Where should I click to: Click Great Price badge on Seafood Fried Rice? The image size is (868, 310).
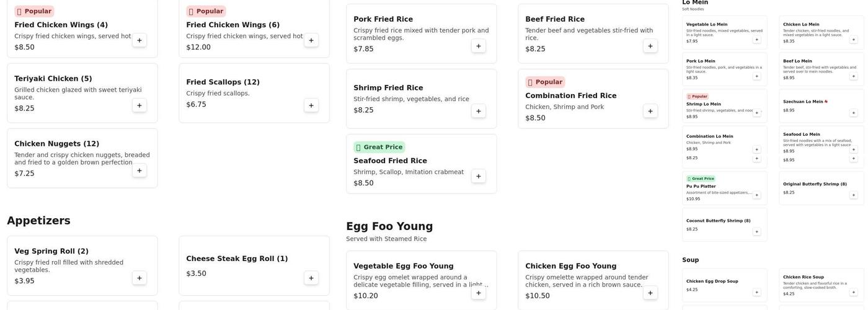[x=379, y=147]
